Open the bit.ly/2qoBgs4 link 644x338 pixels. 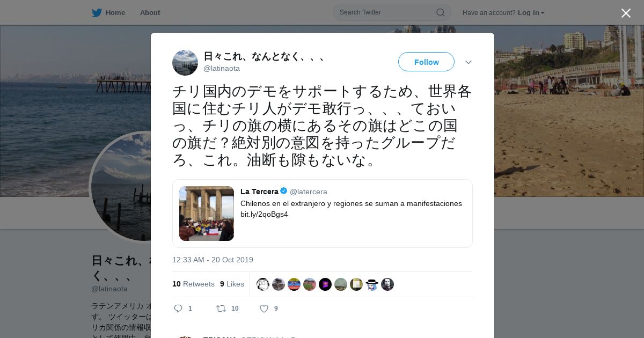click(264, 214)
